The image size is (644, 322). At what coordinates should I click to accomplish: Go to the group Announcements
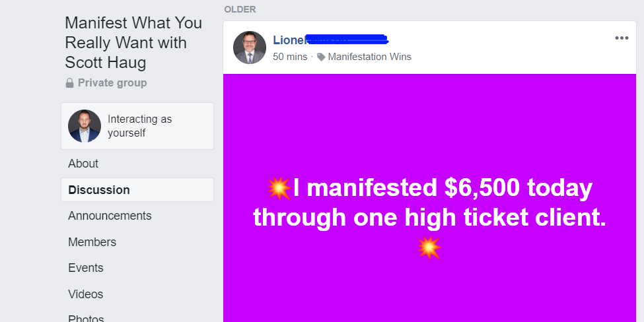tap(110, 216)
